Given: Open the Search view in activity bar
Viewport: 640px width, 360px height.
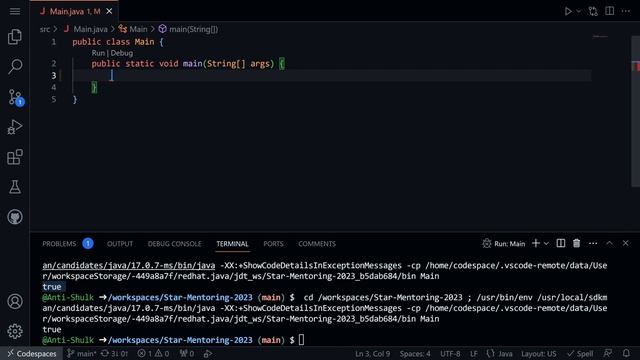Looking at the screenshot, I should [x=15, y=66].
